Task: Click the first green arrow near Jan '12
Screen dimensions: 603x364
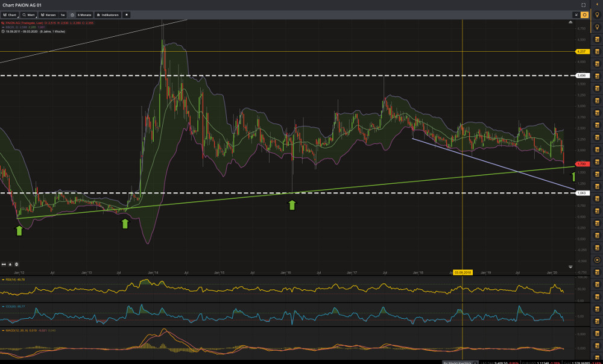Action: [x=19, y=231]
